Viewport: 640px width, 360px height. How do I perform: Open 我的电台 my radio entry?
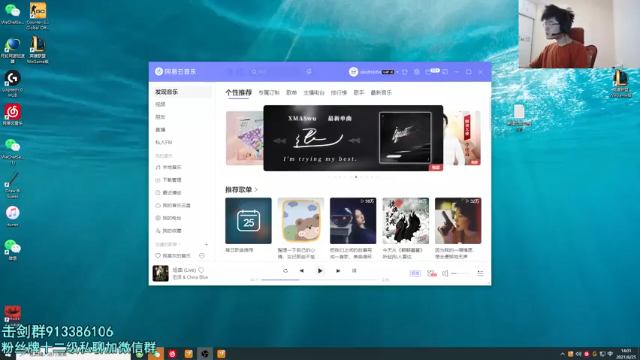click(169, 218)
